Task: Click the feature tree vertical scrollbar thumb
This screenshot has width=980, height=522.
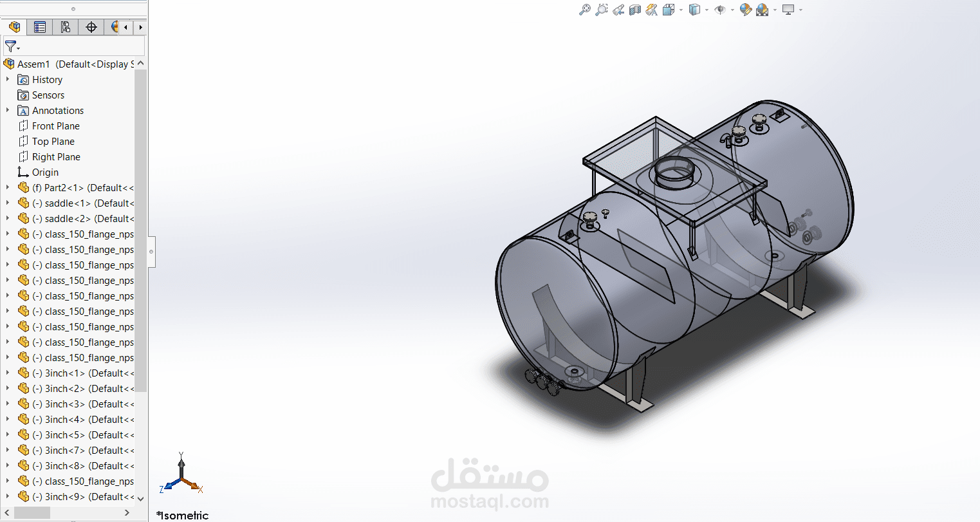Action: pos(141,230)
